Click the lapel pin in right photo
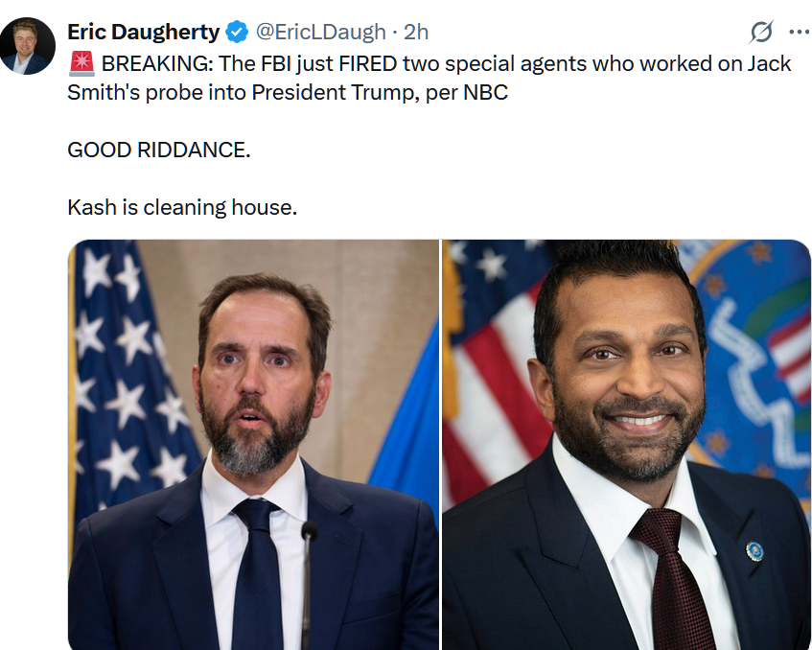The width and height of the screenshot is (812, 650). [754, 550]
